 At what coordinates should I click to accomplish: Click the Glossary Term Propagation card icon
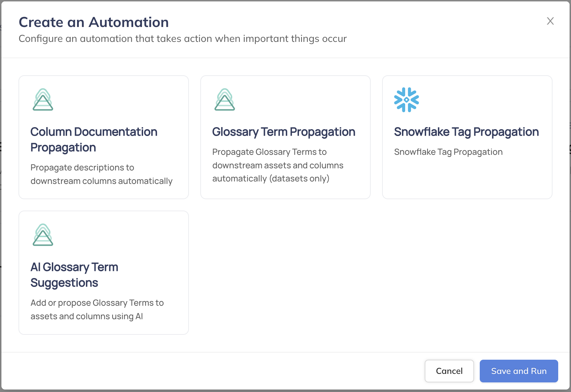point(225,99)
